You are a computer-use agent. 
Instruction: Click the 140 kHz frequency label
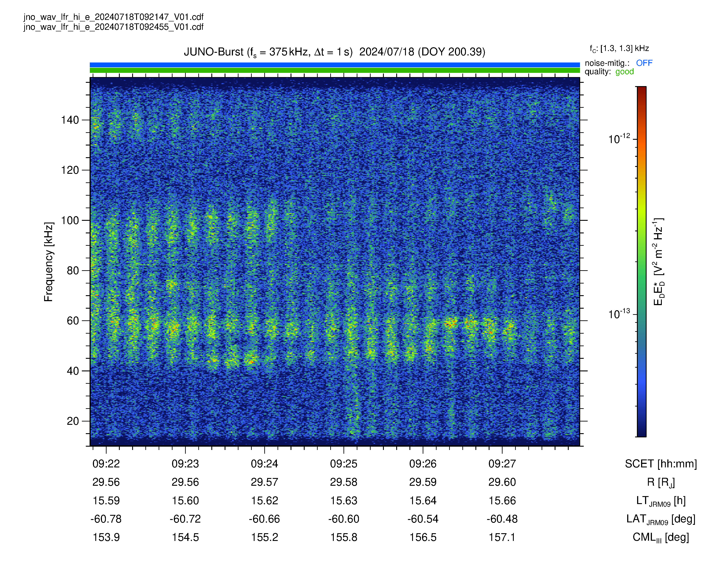coord(70,120)
